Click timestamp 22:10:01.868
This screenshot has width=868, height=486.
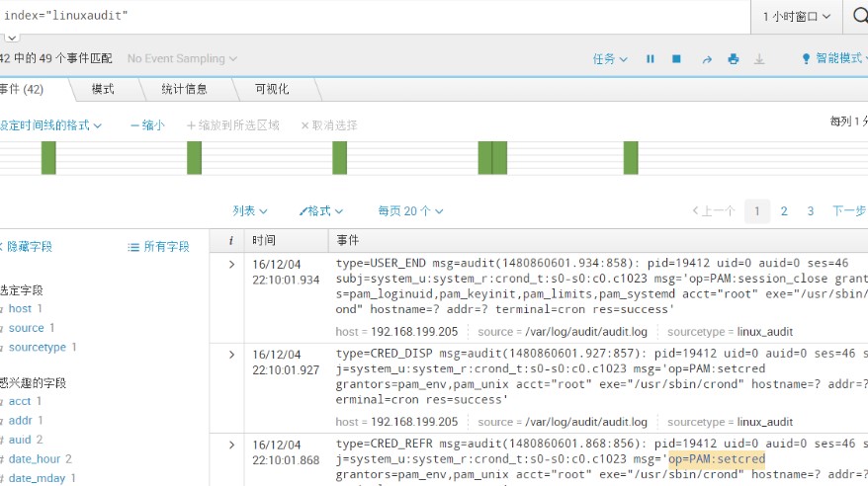coord(286,460)
